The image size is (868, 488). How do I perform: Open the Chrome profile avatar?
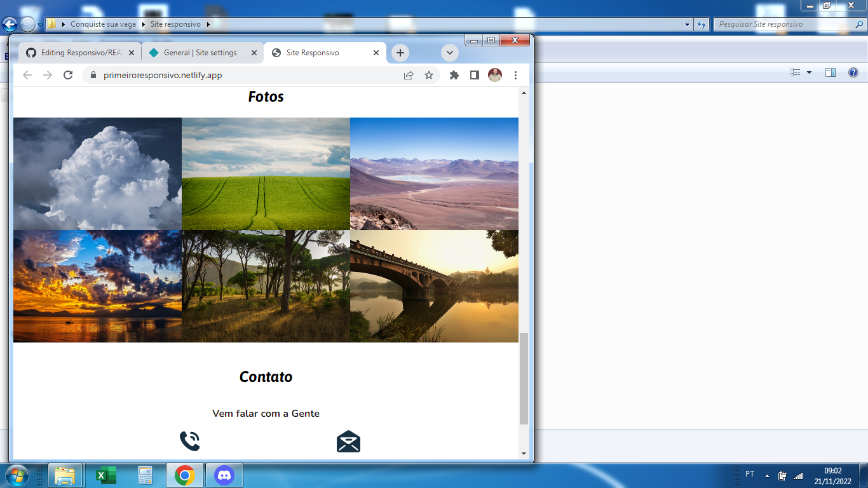pyautogui.click(x=495, y=74)
